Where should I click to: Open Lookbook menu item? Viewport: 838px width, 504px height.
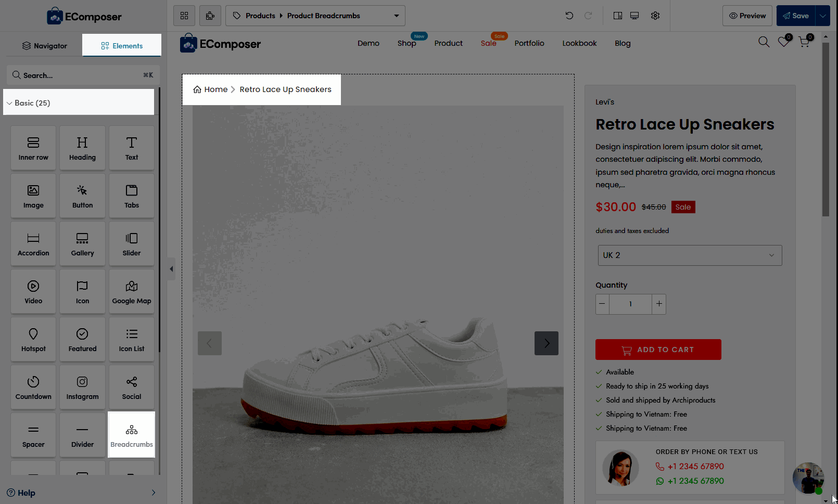click(x=579, y=43)
